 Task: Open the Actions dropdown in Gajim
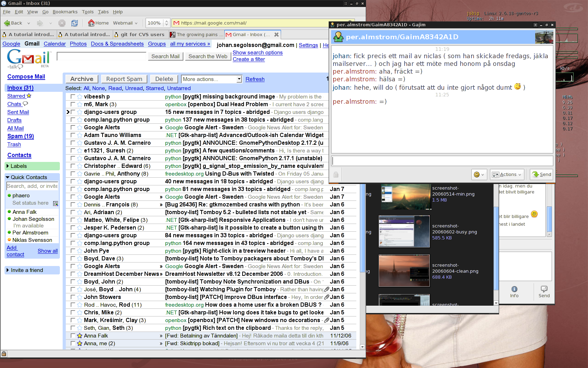pyautogui.click(x=507, y=175)
